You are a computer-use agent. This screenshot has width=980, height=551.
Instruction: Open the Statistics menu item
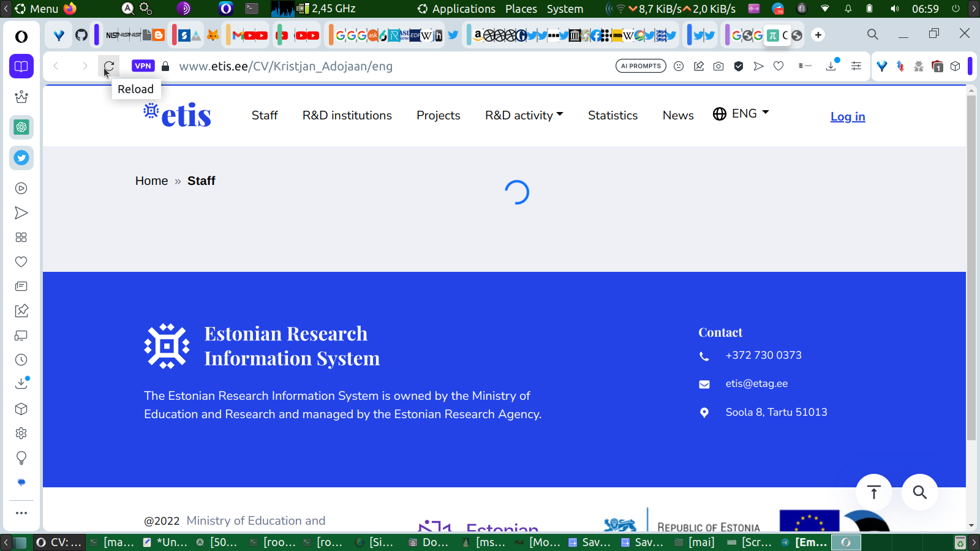(x=612, y=115)
